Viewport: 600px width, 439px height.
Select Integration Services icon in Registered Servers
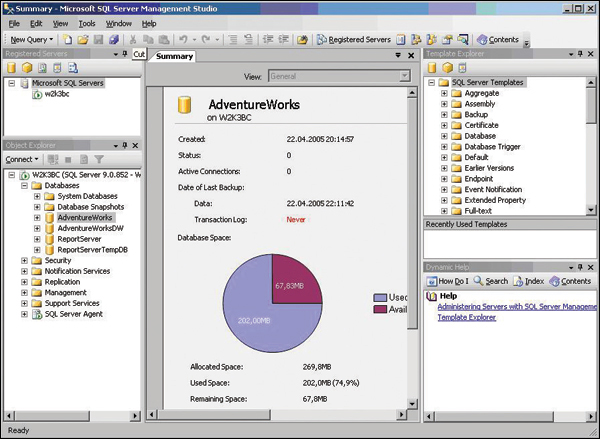pyautogui.click(x=73, y=68)
